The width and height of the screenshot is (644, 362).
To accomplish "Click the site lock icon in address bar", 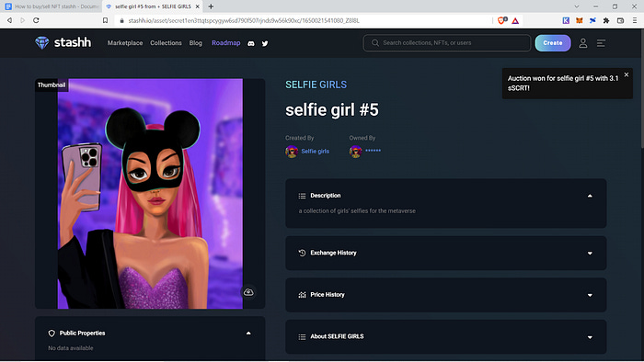I will pos(121,20).
